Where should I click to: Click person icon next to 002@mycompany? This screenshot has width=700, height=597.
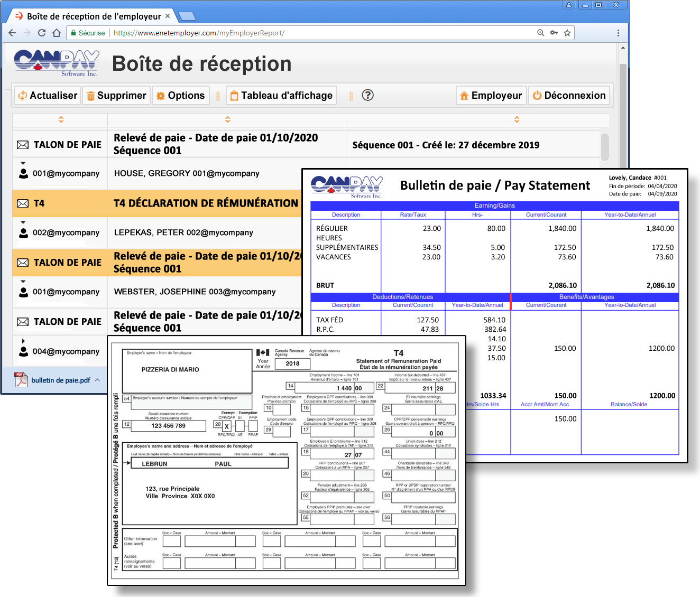[23, 232]
